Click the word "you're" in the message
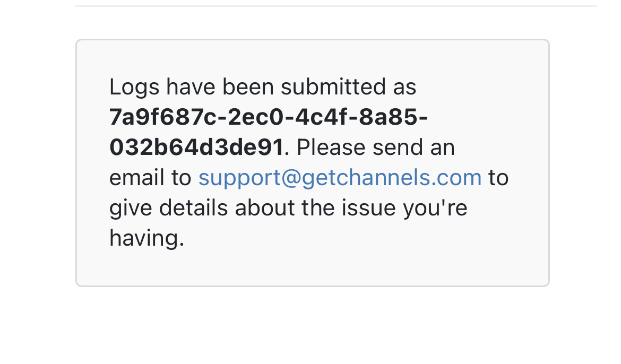This screenshot has width=621, height=364. tap(435, 208)
